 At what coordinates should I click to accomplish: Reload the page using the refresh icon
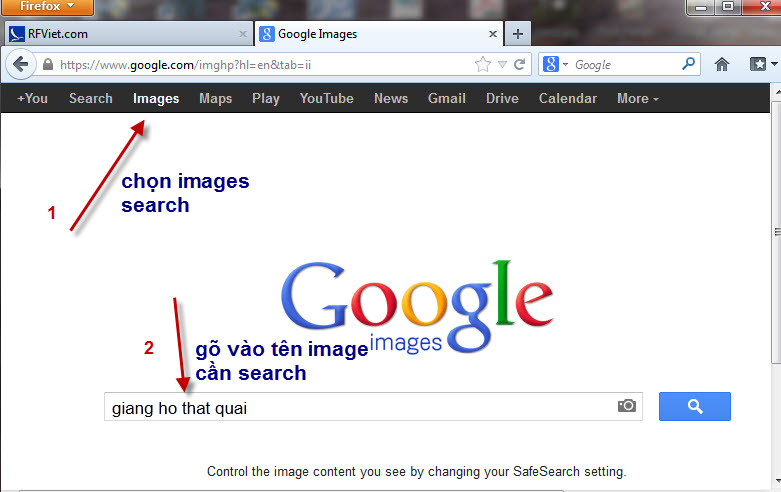[520, 64]
